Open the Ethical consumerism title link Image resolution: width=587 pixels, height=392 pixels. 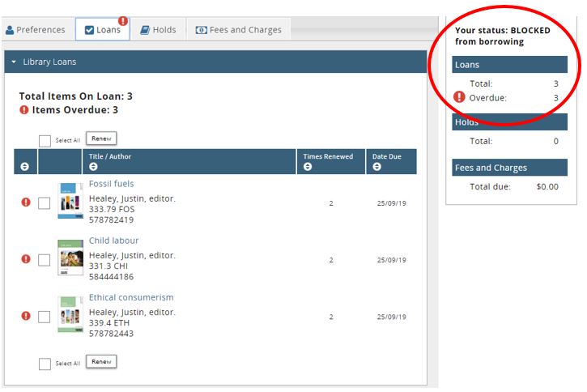click(x=131, y=297)
